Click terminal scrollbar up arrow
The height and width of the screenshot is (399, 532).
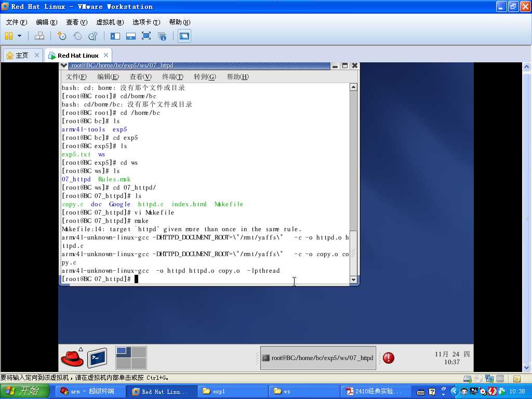click(353, 87)
